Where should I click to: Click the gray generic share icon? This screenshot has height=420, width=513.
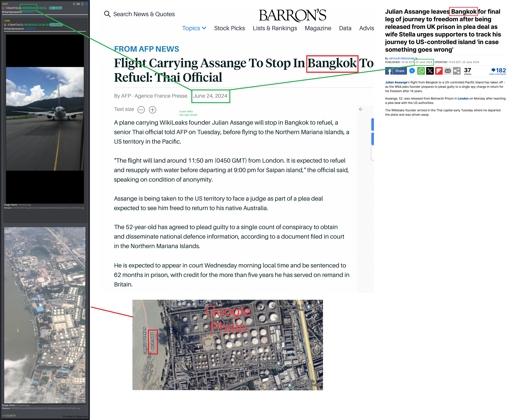[457, 71]
